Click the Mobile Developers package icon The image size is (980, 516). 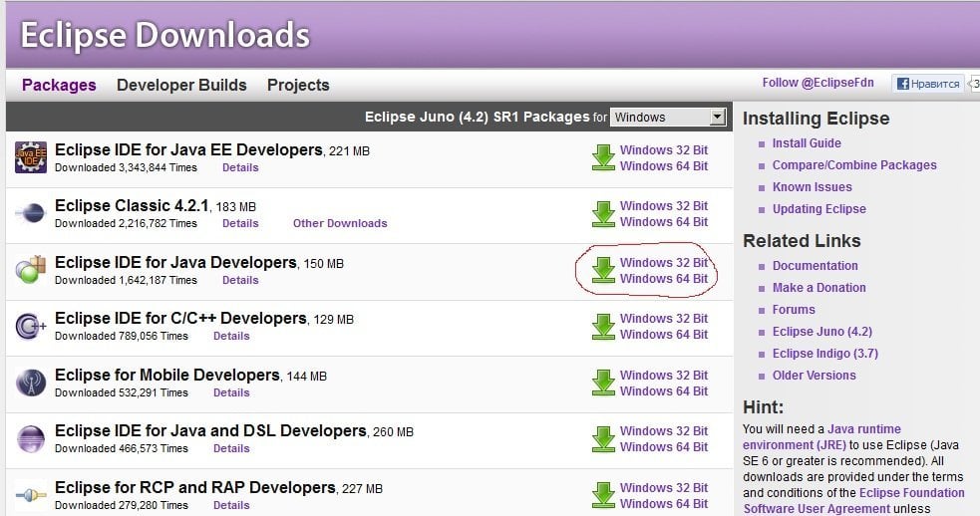[x=31, y=383]
